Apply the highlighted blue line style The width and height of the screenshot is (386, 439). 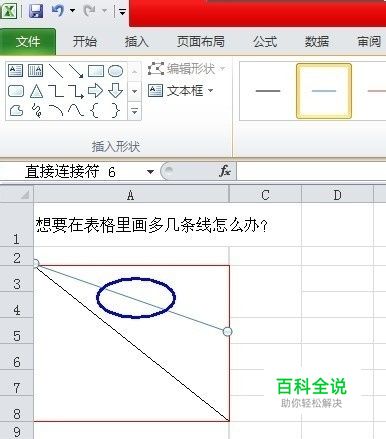pyautogui.click(x=324, y=91)
